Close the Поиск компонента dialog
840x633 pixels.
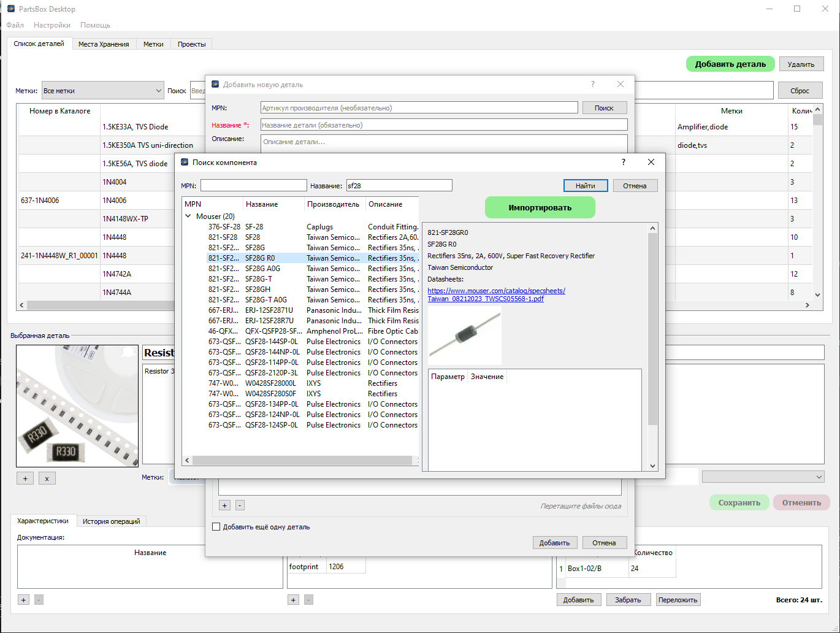[651, 162]
